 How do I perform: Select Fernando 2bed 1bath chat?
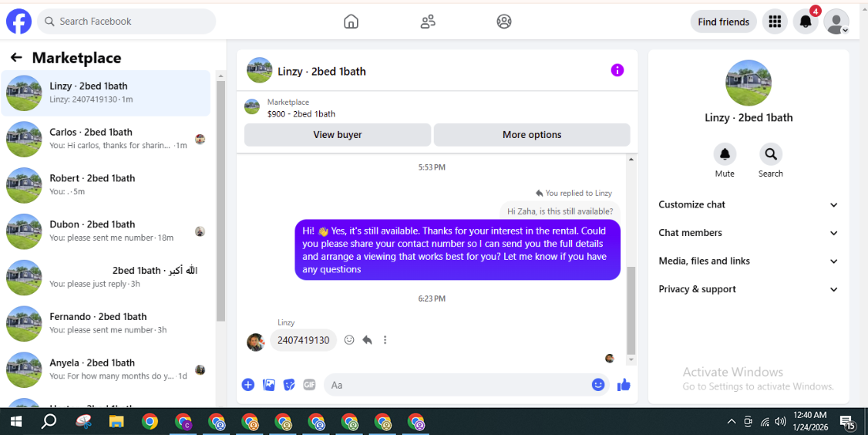point(106,324)
